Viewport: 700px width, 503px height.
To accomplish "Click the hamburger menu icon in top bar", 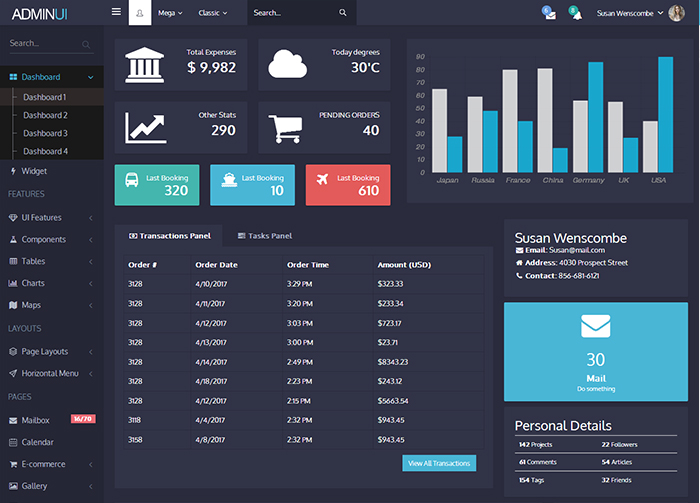I will coord(116,13).
